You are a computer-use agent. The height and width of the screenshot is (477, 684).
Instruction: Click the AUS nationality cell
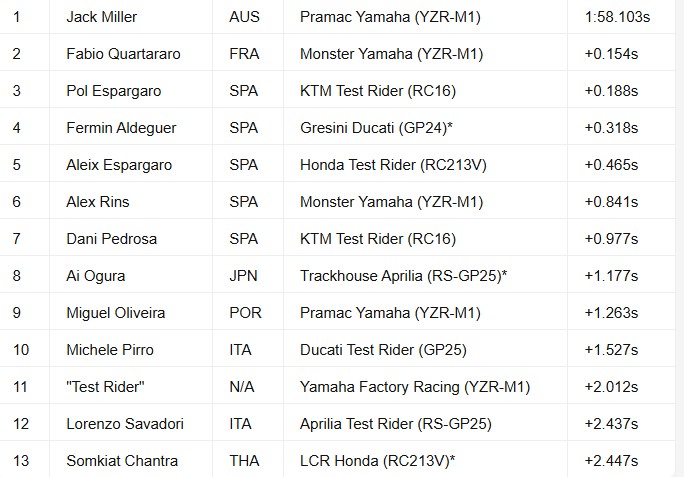coord(244,17)
